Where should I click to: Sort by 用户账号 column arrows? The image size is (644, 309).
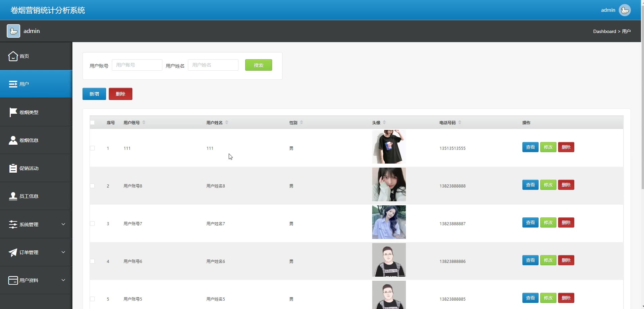coord(144,123)
